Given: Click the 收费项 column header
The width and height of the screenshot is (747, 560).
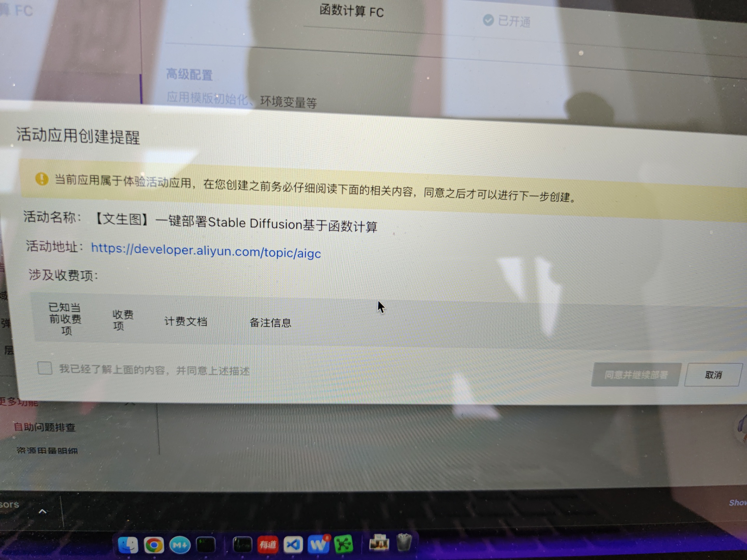Looking at the screenshot, I should (x=123, y=320).
